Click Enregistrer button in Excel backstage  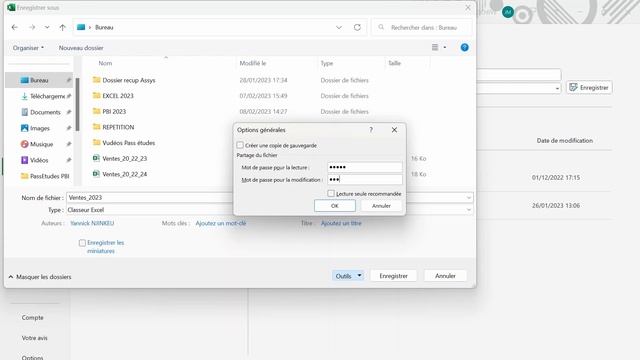point(589,87)
